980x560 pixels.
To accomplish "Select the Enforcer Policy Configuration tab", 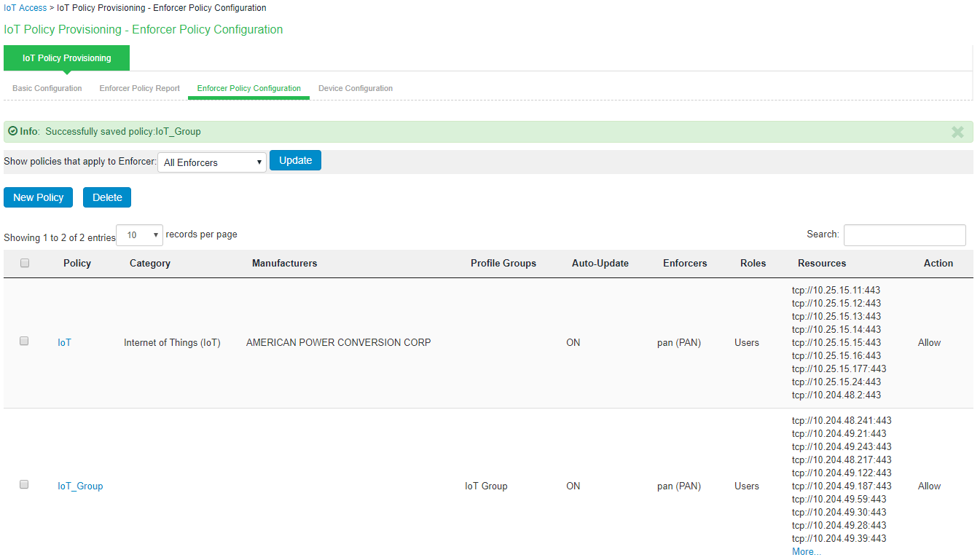I will click(x=248, y=88).
